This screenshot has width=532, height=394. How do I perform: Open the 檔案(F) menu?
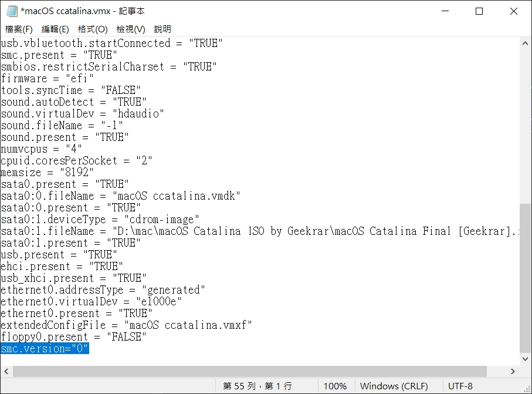19,29
